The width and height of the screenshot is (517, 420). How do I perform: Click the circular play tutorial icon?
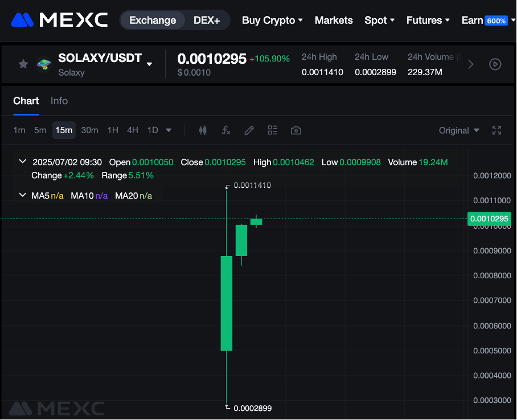pyautogui.click(x=495, y=64)
